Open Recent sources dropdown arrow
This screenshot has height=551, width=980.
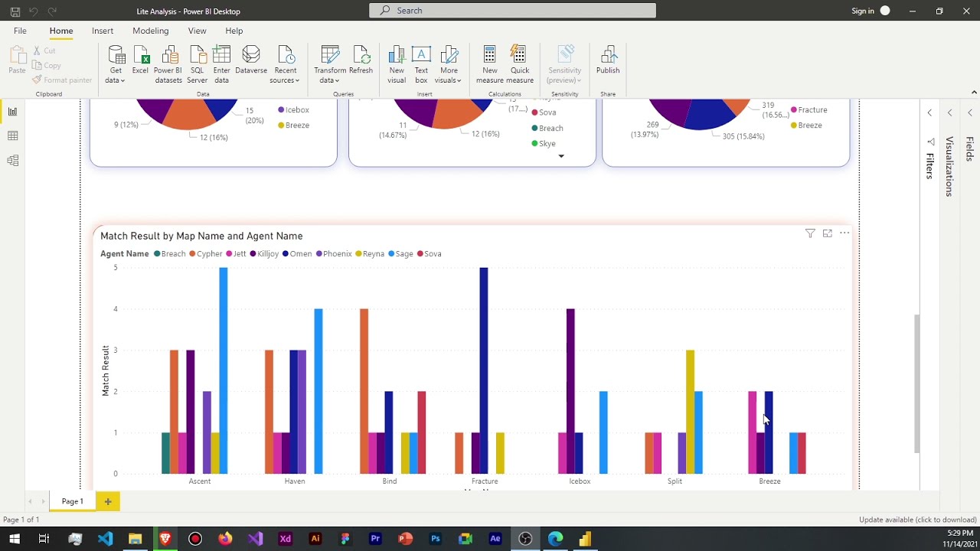pyautogui.click(x=299, y=81)
